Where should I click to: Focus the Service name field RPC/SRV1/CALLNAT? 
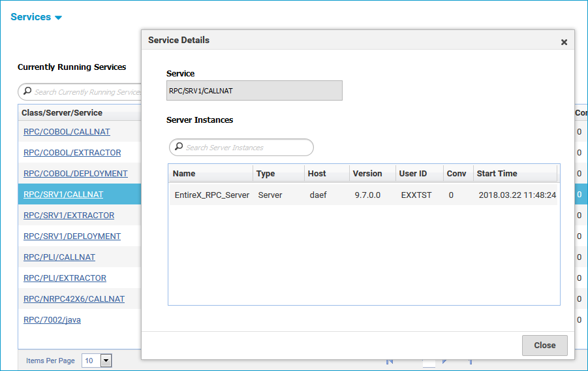(x=255, y=91)
